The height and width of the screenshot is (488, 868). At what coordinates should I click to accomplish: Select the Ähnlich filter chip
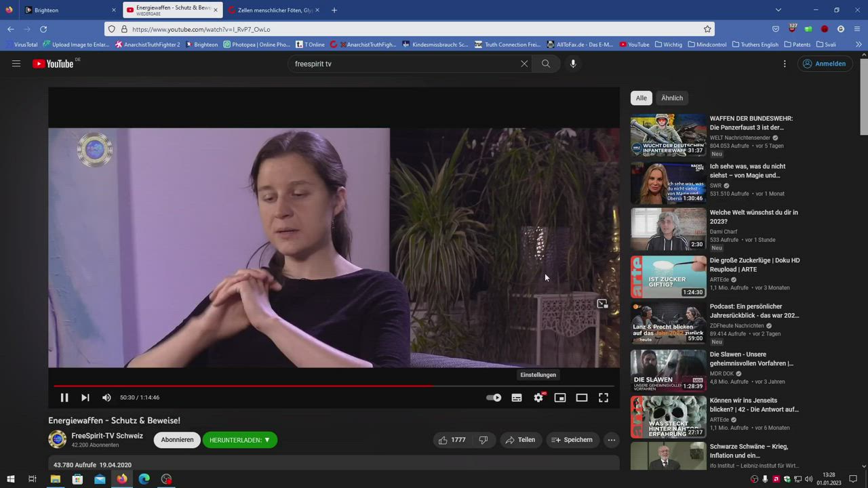coord(672,98)
